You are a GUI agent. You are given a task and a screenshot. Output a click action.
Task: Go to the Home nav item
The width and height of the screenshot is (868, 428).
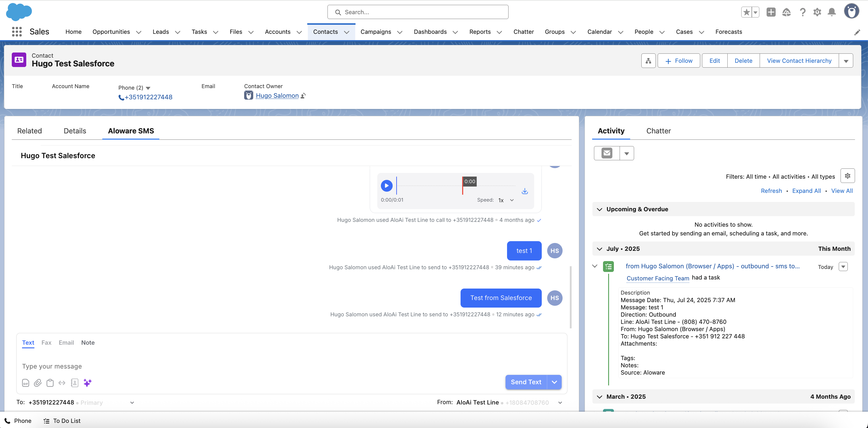[x=73, y=32]
